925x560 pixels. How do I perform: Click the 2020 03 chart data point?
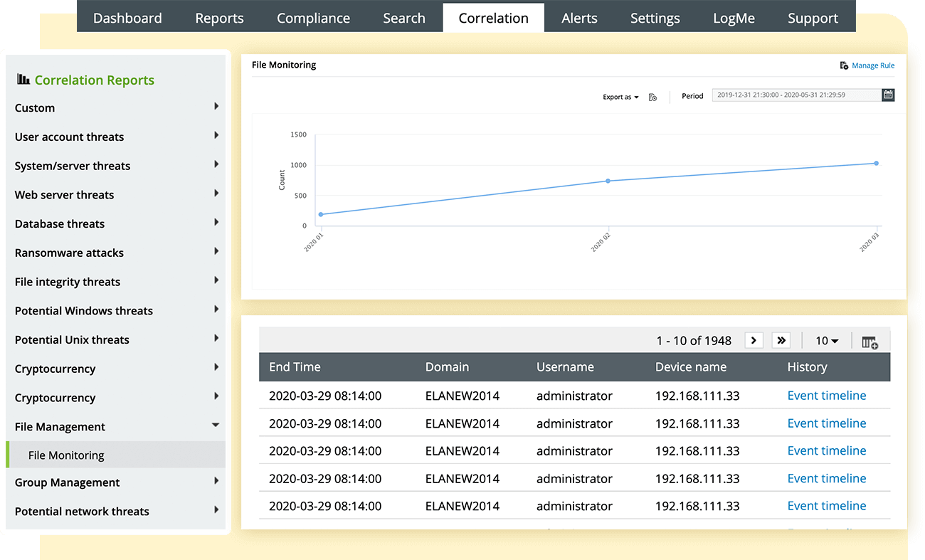pyautogui.click(x=876, y=163)
